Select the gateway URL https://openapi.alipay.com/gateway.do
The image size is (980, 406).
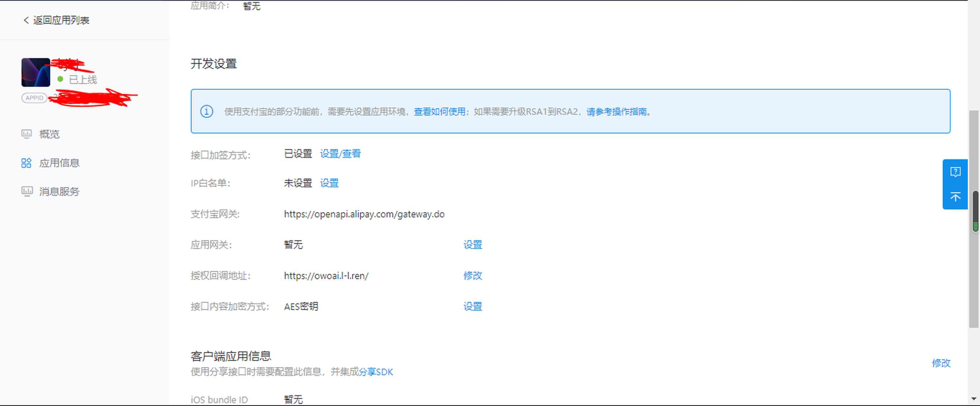coord(364,214)
